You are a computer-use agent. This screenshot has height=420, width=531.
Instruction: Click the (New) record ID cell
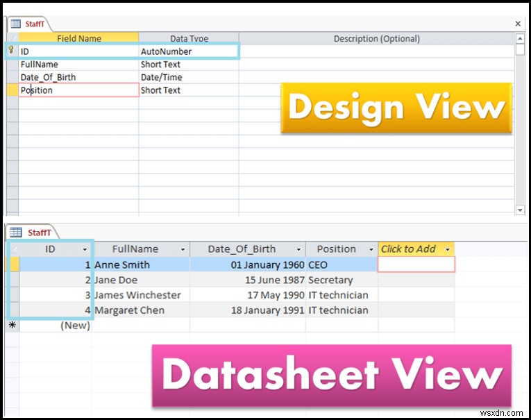56,325
